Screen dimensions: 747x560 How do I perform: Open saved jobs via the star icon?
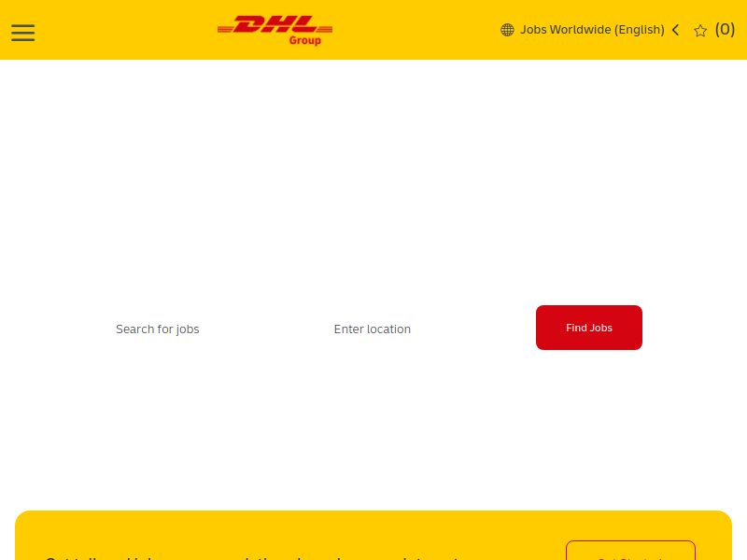(700, 31)
